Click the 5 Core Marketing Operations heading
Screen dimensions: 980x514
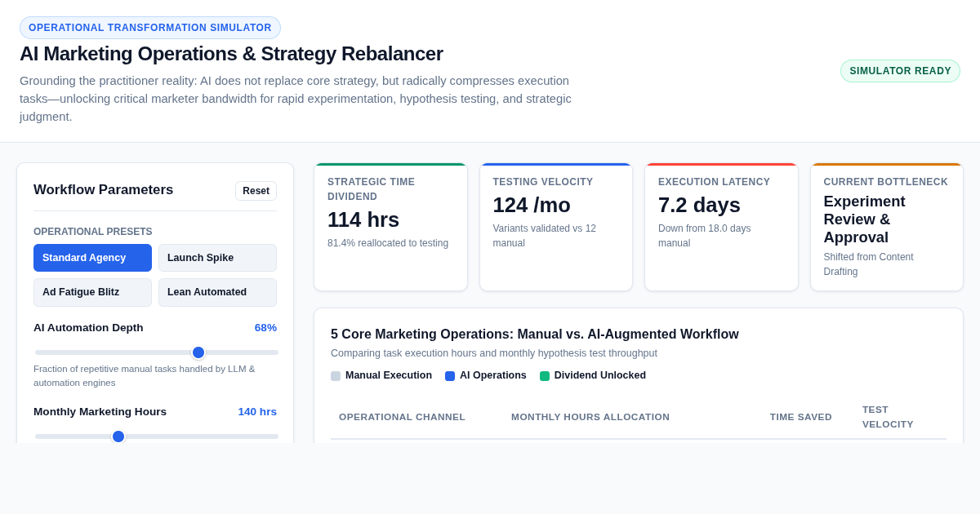[535, 334]
